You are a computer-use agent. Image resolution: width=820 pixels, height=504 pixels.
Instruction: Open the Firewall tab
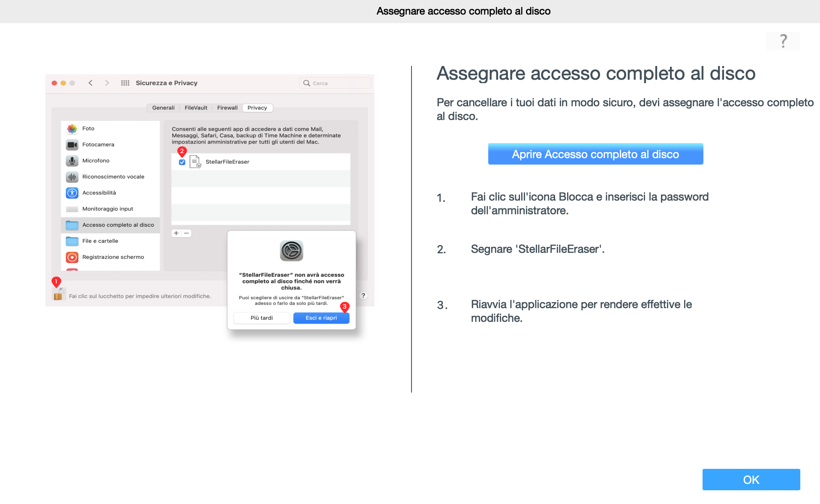[227, 108]
